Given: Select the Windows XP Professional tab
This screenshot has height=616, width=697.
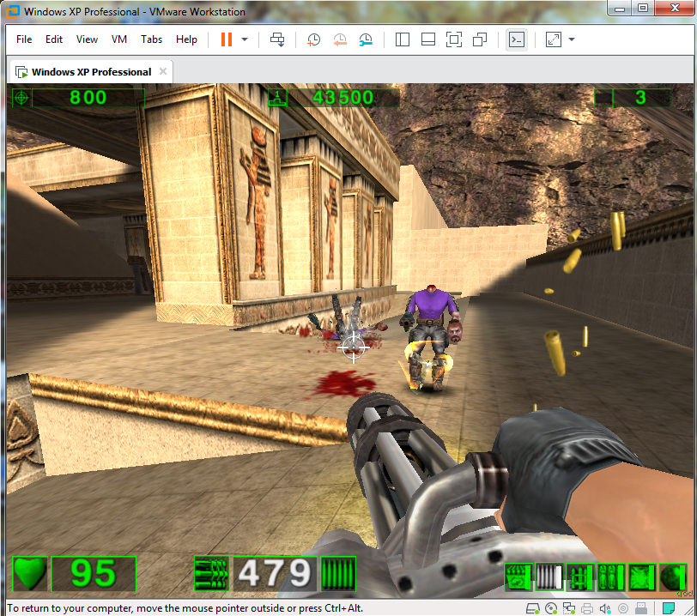Looking at the screenshot, I should 91,71.
